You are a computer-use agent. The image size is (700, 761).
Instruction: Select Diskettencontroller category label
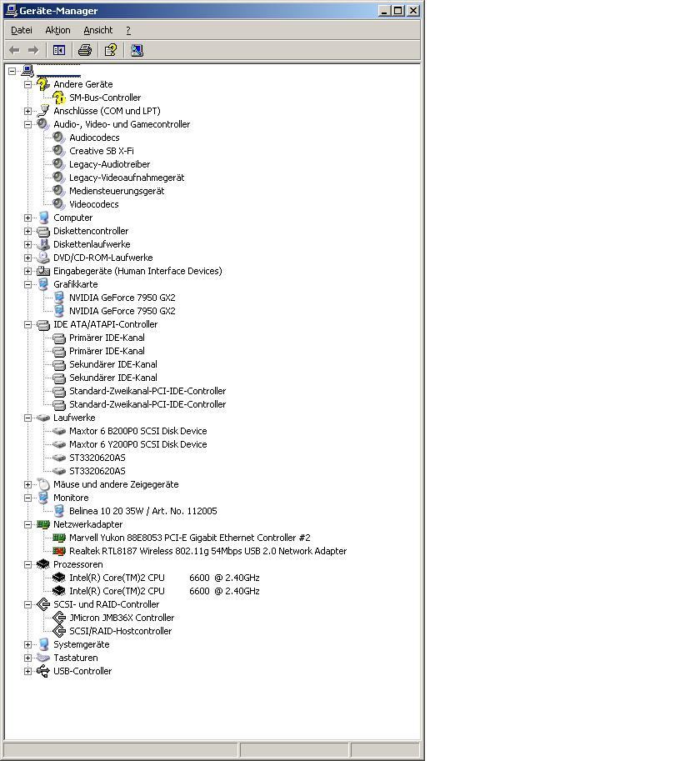(91, 231)
